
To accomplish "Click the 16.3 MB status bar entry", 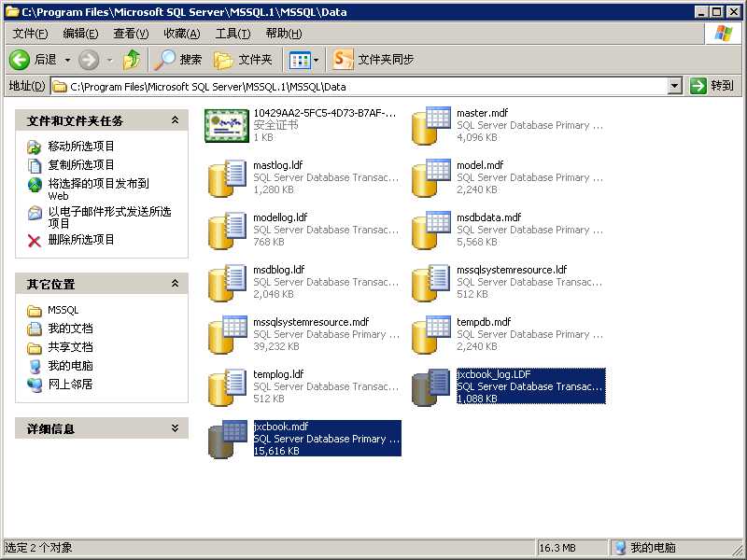I will 557,548.
